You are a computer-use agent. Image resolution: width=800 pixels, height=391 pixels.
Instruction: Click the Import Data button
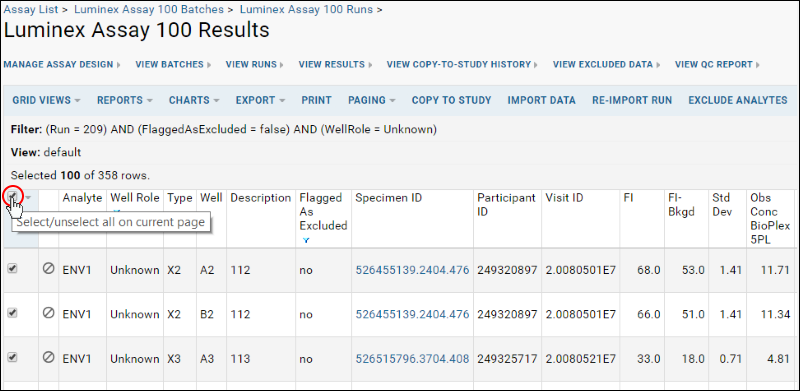point(541,100)
